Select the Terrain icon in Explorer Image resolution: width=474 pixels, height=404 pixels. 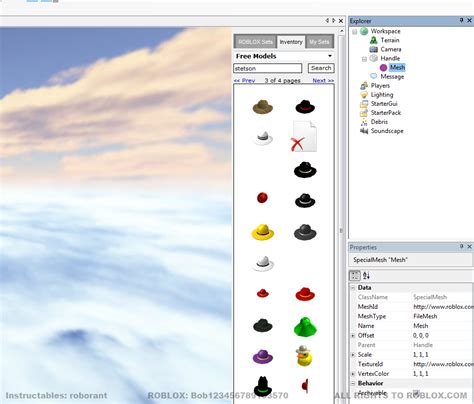click(374, 40)
